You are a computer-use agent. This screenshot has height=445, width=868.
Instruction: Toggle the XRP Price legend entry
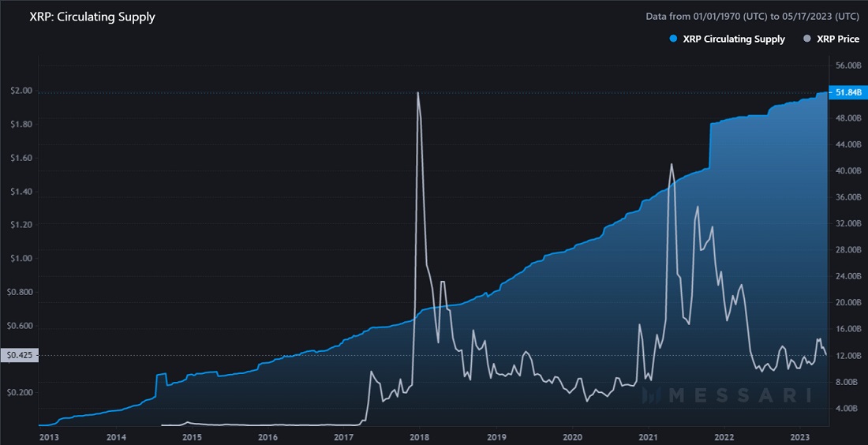point(830,39)
